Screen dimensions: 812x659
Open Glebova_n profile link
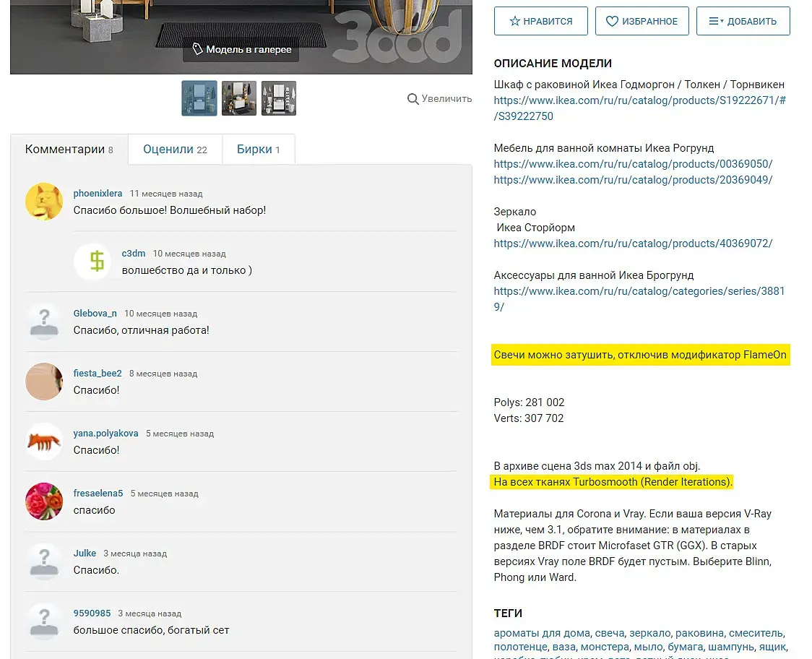(x=95, y=314)
